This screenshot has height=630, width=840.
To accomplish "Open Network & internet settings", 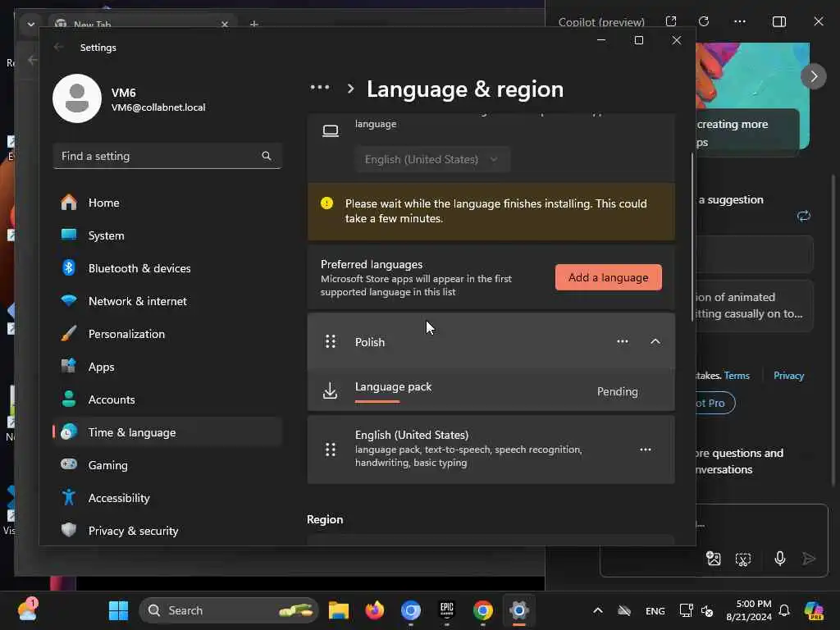I will [x=167, y=301].
